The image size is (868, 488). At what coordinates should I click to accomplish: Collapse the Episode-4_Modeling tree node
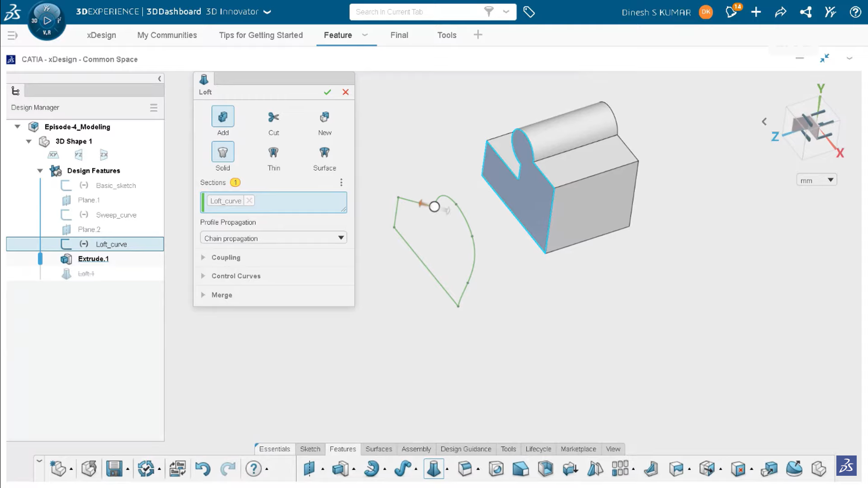[18, 127]
